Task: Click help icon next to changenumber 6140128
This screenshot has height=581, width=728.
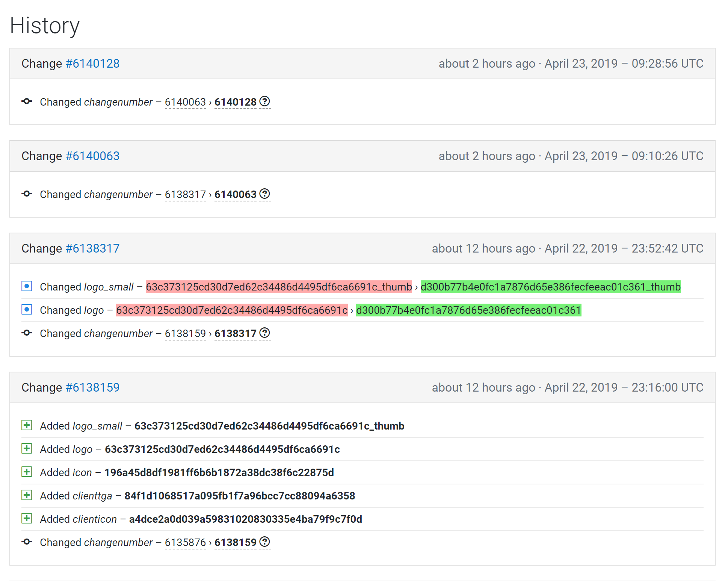Action: 265,101
